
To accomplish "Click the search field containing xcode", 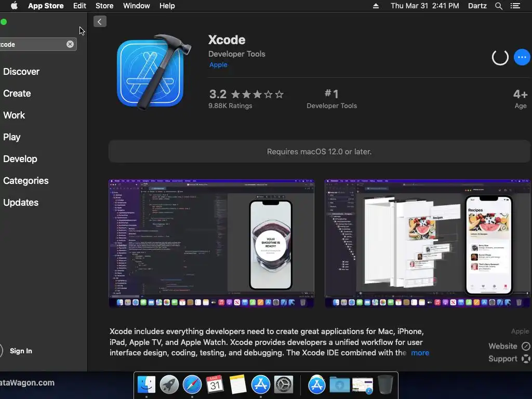I will coord(38,44).
